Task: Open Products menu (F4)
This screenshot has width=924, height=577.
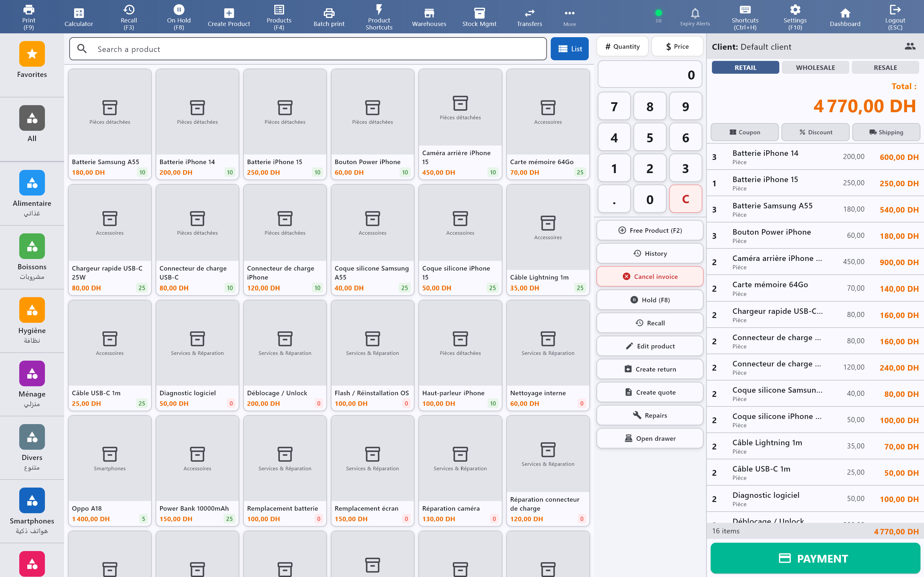Action: point(279,16)
